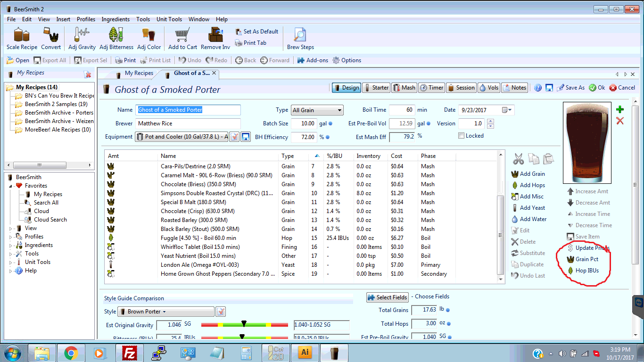This screenshot has height=362, width=644.
Task: Toggle the Locked checkbox
Action: pos(462,136)
